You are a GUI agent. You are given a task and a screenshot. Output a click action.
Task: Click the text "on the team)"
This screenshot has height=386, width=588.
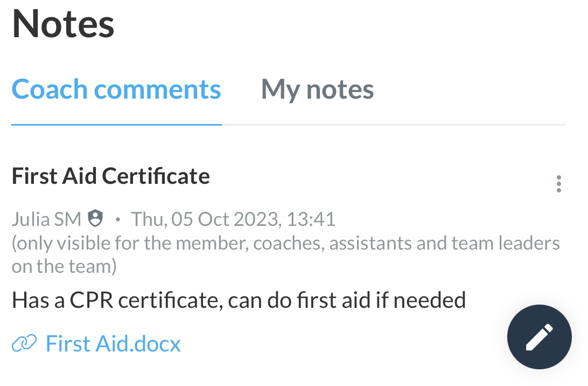(64, 266)
